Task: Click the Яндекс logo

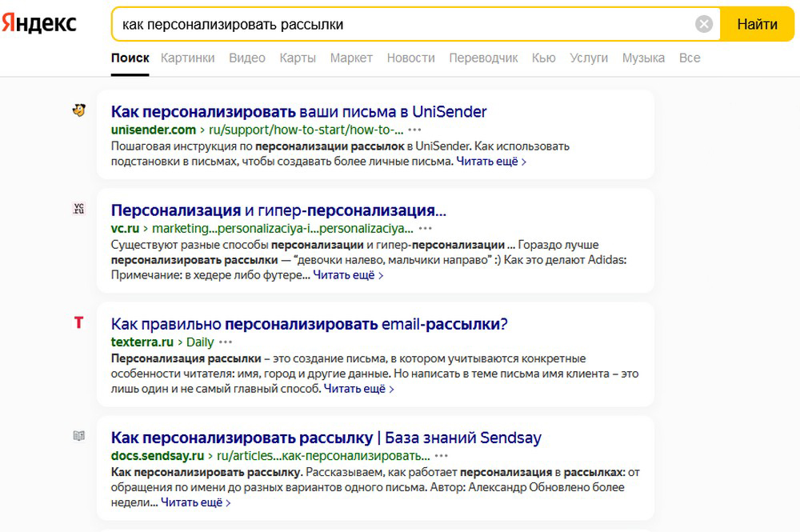Action: [38, 23]
